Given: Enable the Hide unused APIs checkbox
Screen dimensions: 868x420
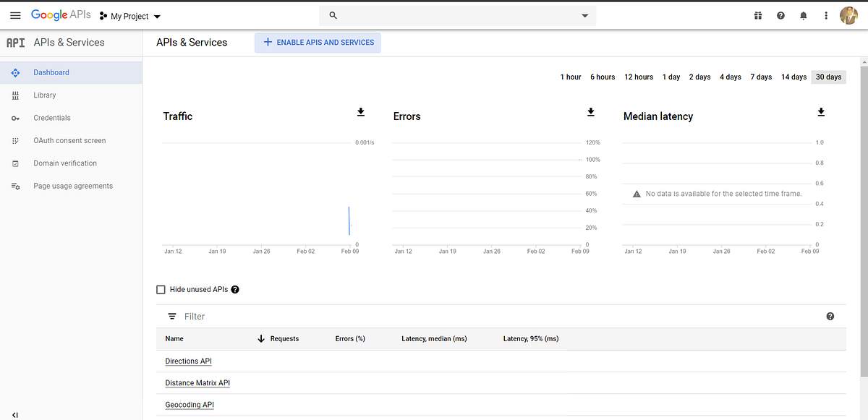Looking at the screenshot, I should click(161, 289).
